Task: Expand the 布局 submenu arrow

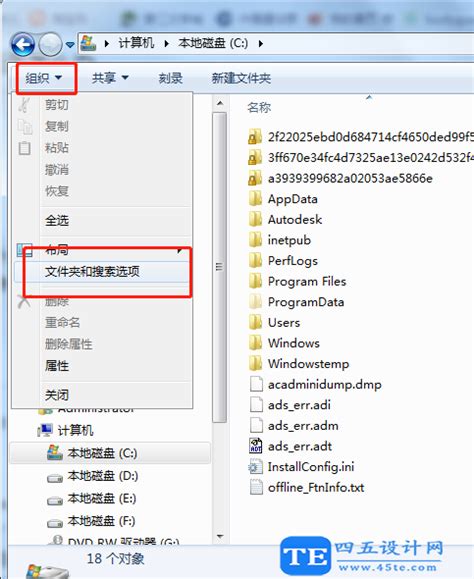Action: [179, 250]
